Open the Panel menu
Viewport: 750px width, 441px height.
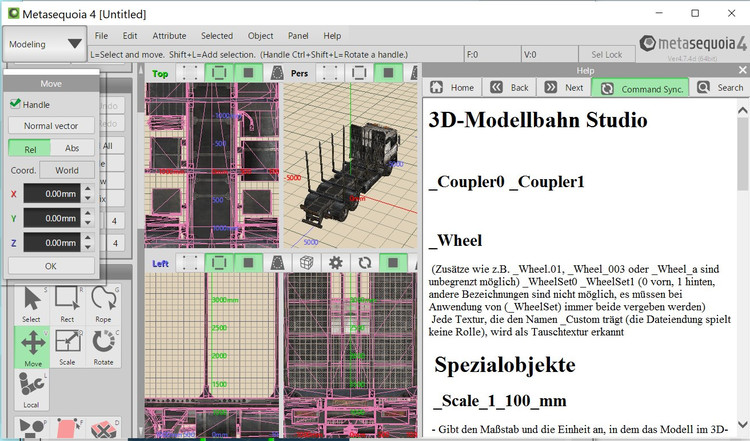298,36
